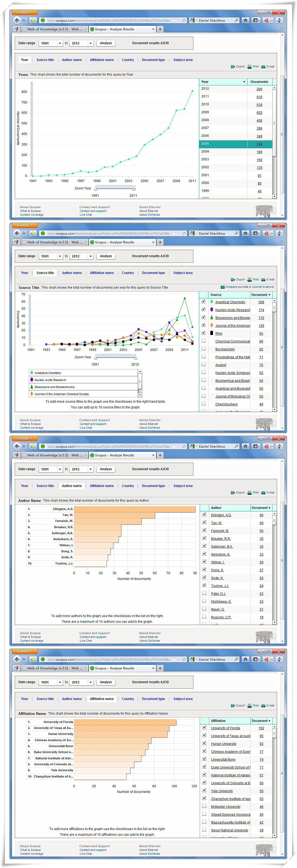Switch to Country tab in Author Name window

click(x=128, y=486)
